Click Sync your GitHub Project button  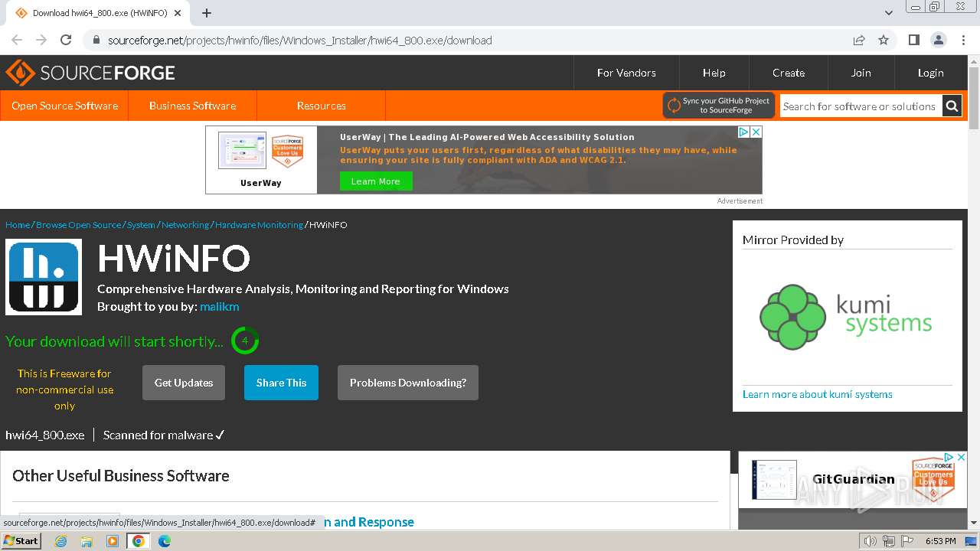[719, 106]
